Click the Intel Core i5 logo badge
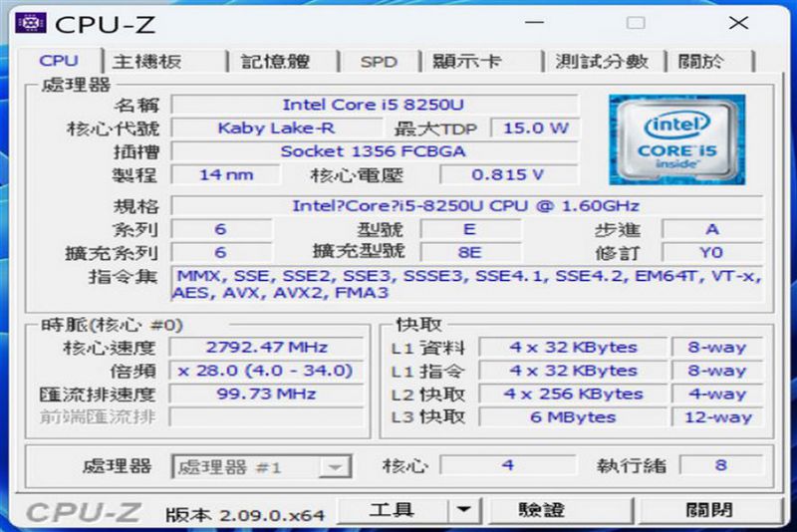Screen dimensions: 797x532 pyautogui.click(x=676, y=139)
